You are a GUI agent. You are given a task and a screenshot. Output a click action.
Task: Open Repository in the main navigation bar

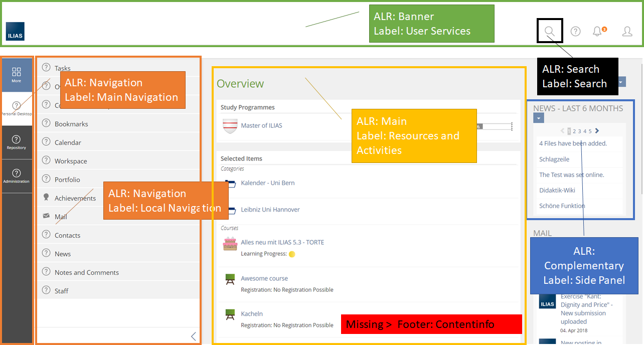(17, 142)
